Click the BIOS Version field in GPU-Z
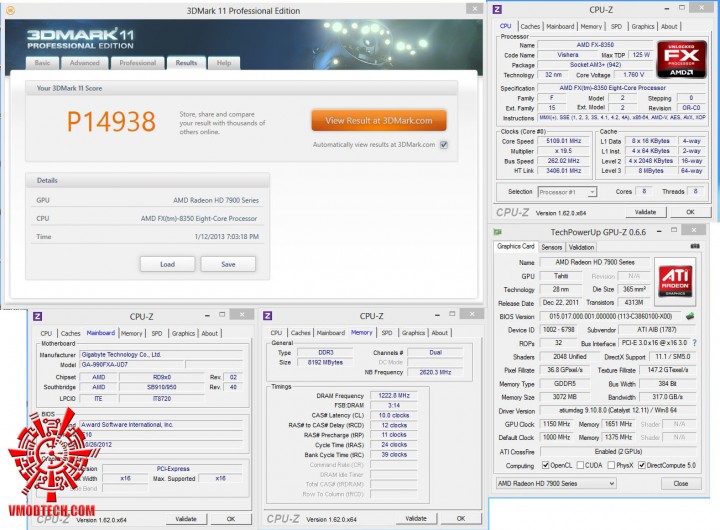This screenshot has height=530, width=720. pos(610,316)
